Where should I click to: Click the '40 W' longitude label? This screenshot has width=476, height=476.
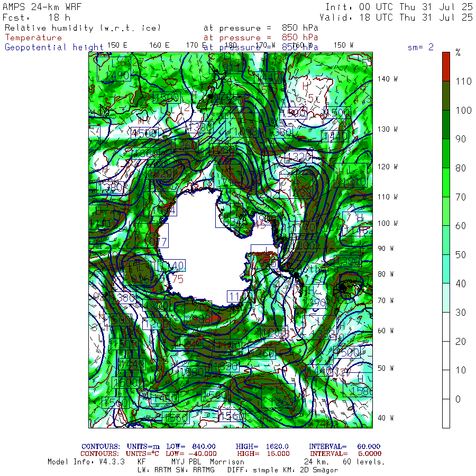pos(386,418)
